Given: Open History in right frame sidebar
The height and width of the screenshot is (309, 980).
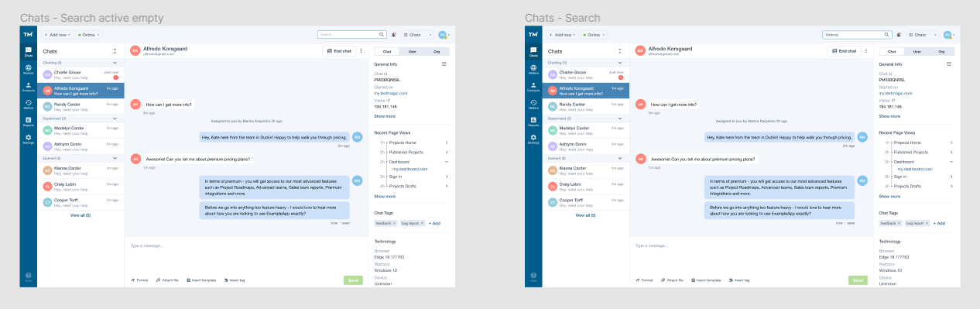Looking at the screenshot, I should [533, 104].
